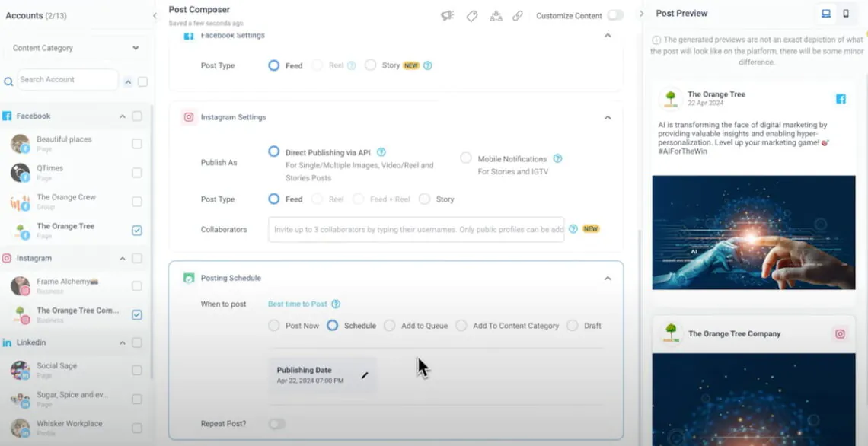Open the Publishing Date box
868x446 pixels.
323,375
